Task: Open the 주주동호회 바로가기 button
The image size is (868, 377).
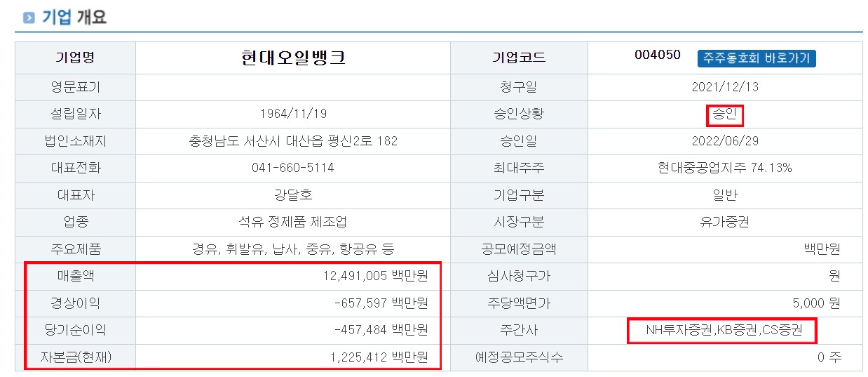Action: pyautogui.click(x=757, y=58)
